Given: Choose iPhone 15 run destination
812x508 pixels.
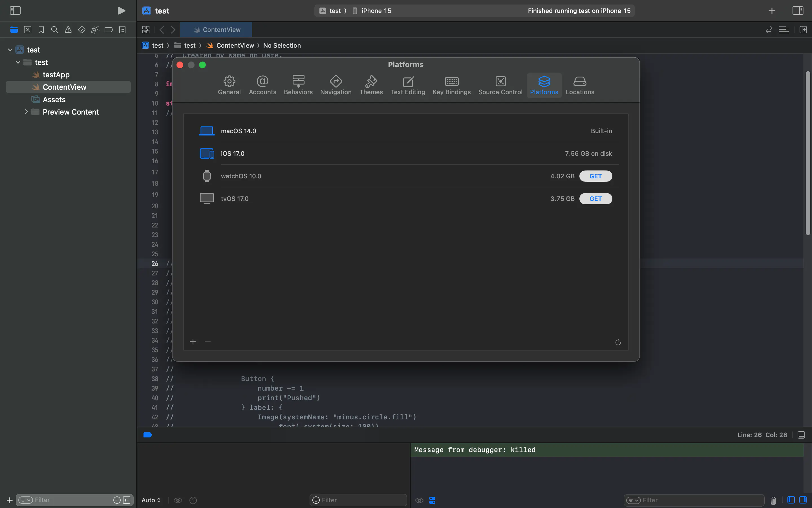Looking at the screenshot, I should point(372,11).
